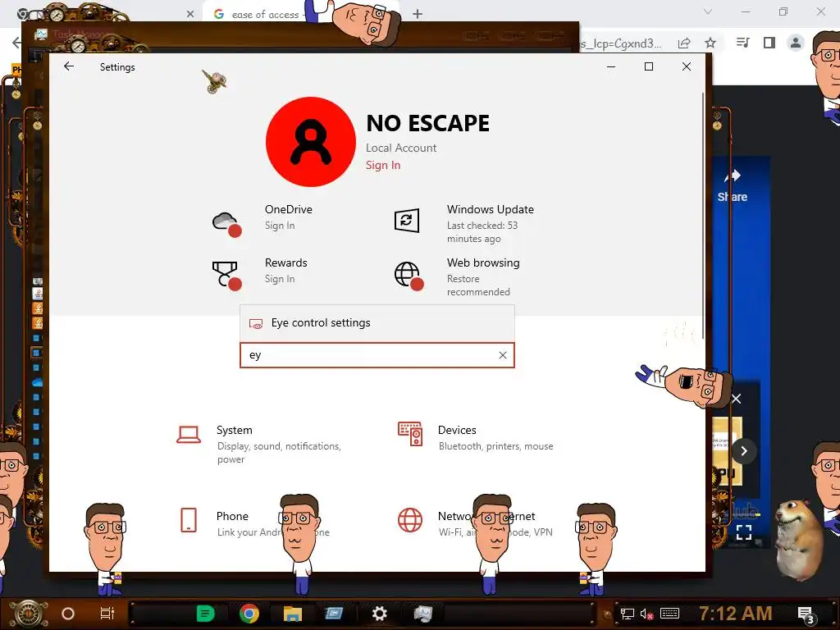
Task: Click the network tray icon
Action: tap(628, 614)
